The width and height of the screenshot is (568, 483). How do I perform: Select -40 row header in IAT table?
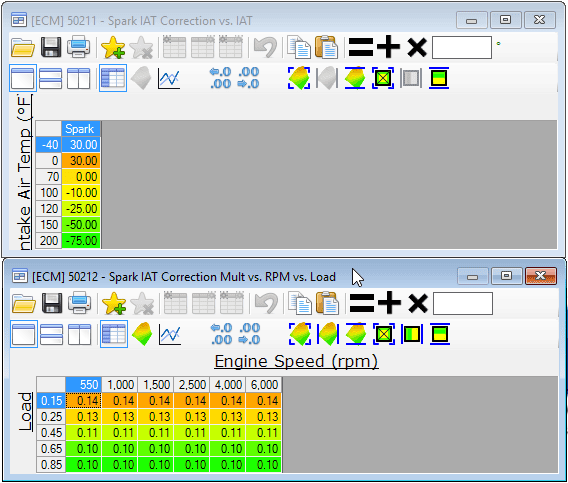click(x=49, y=145)
